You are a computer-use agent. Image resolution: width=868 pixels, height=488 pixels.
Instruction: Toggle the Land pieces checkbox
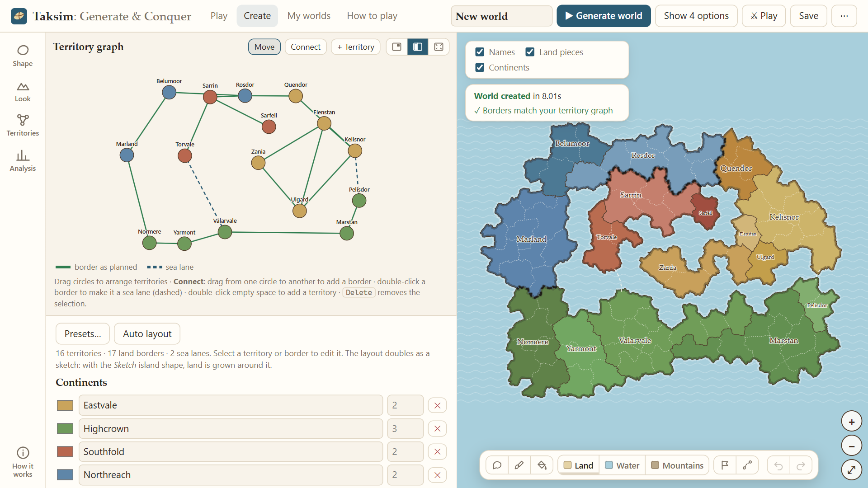coord(530,52)
